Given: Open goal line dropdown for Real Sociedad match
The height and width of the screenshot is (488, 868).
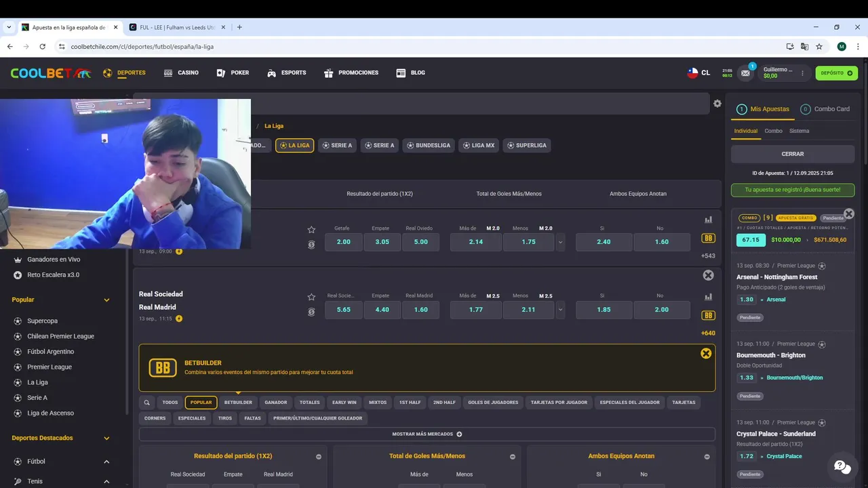Looking at the screenshot, I should (560, 310).
